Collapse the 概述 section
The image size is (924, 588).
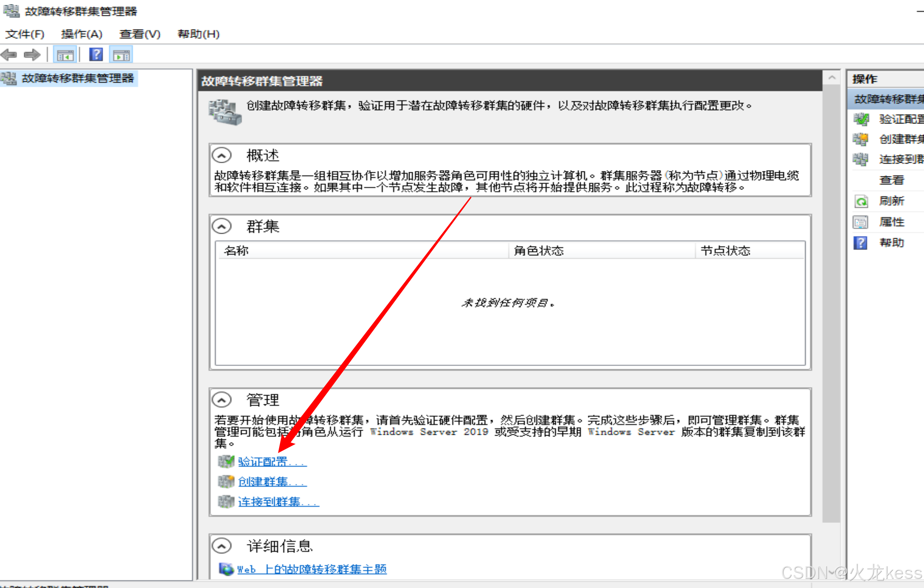tap(221, 155)
